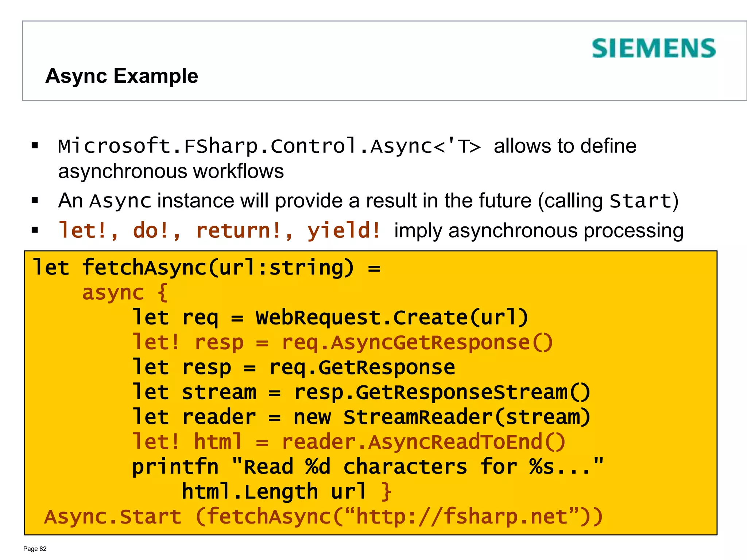747x560 pixels.
Task: Click the second bullet square marker
Action: click(x=35, y=200)
